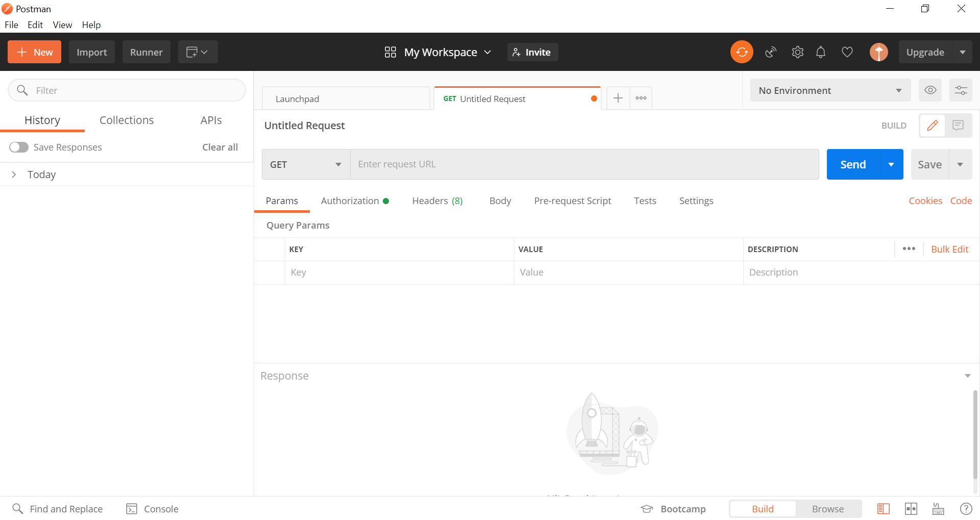Click the sync status icon in header

point(742,52)
